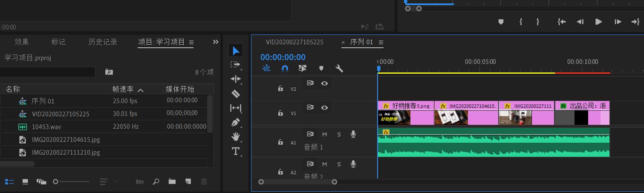Click Mark In bracket in monitor
644x193 pixels.
click(x=521, y=22)
